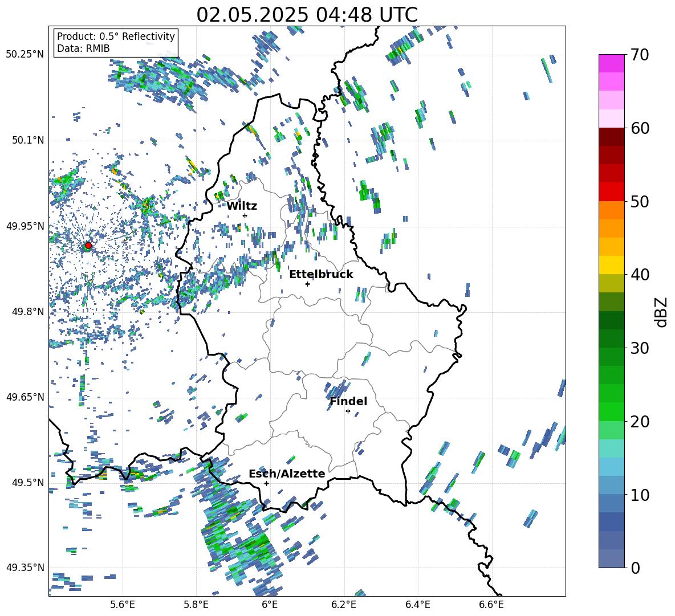Click the 6.6°E longitude label
This screenshot has height=616, width=675.
(491, 605)
